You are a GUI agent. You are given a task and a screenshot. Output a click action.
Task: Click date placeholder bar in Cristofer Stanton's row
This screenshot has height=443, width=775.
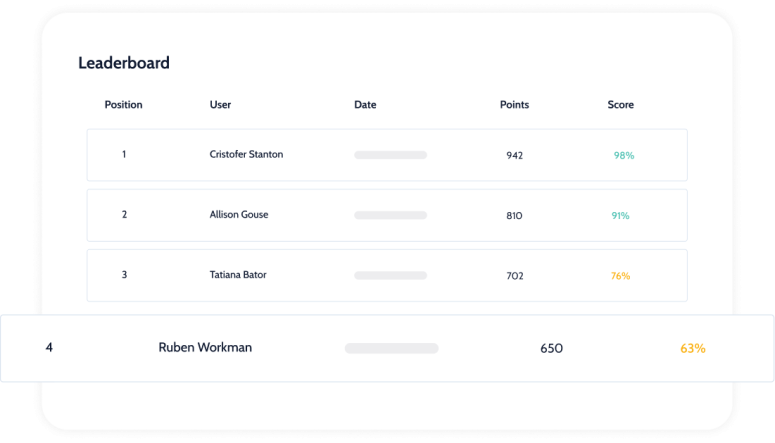pyautogui.click(x=390, y=155)
